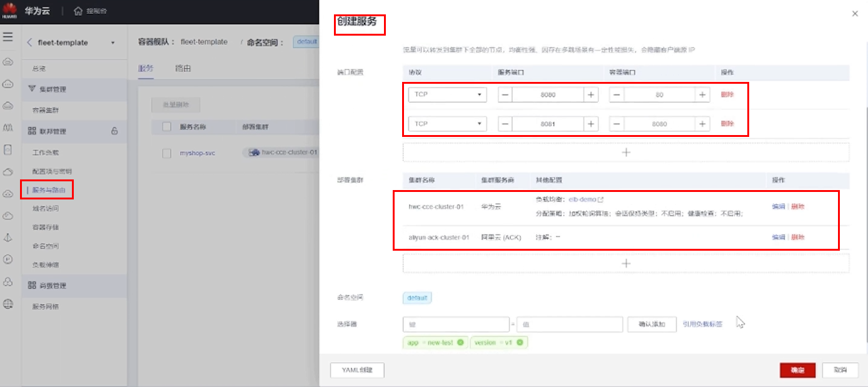This screenshot has width=868, height=387.
Task: Increase service port 8081
Action: pos(590,124)
